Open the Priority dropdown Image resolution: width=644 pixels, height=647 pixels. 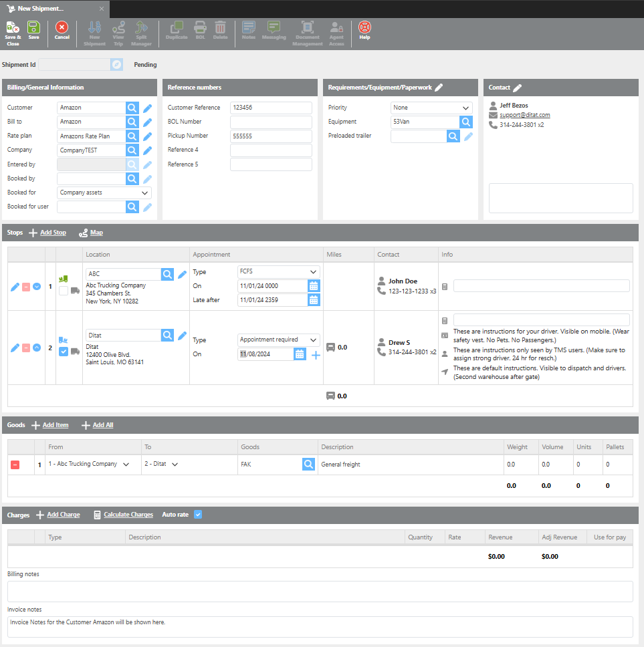pos(431,108)
